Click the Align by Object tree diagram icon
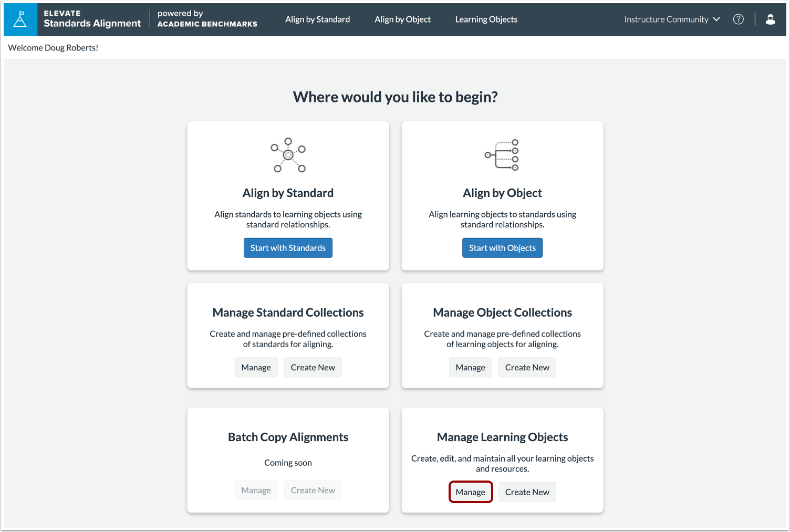 pos(502,154)
